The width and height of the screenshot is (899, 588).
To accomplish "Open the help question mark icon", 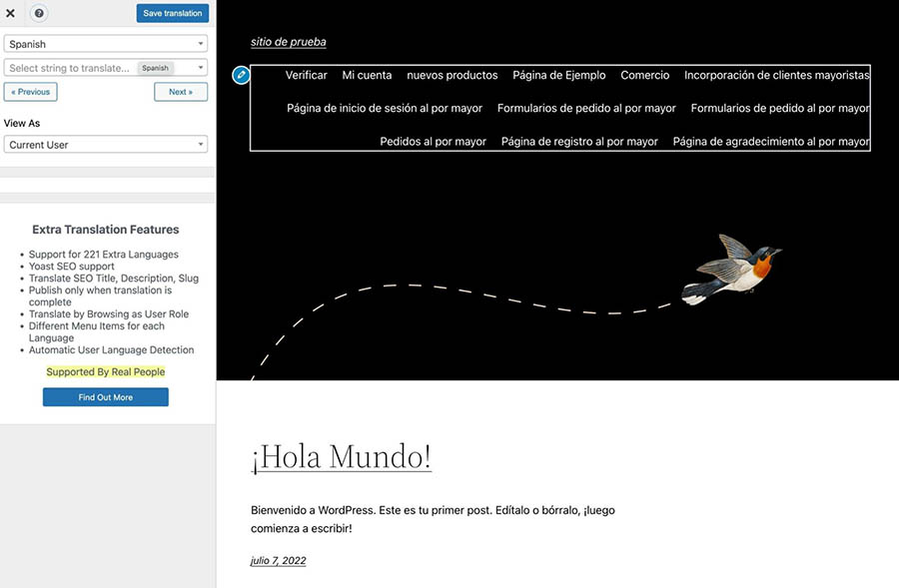I will tap(39, 14).
